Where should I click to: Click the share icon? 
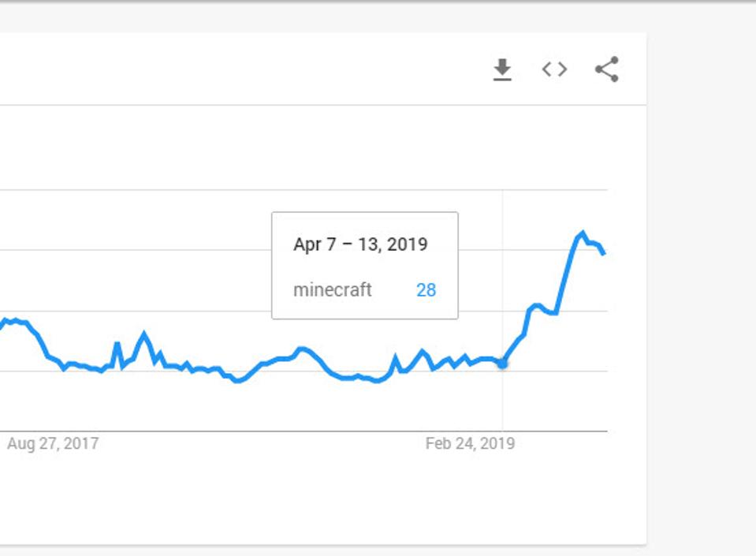[606, 69]
